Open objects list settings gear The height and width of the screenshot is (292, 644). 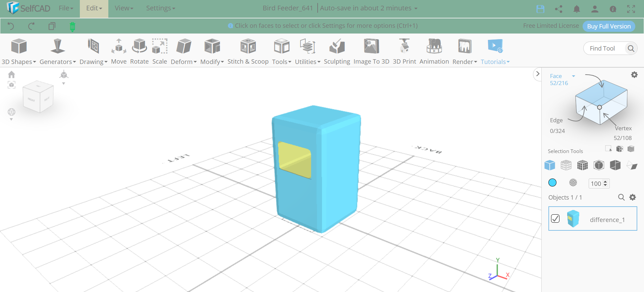pos(633,197)
